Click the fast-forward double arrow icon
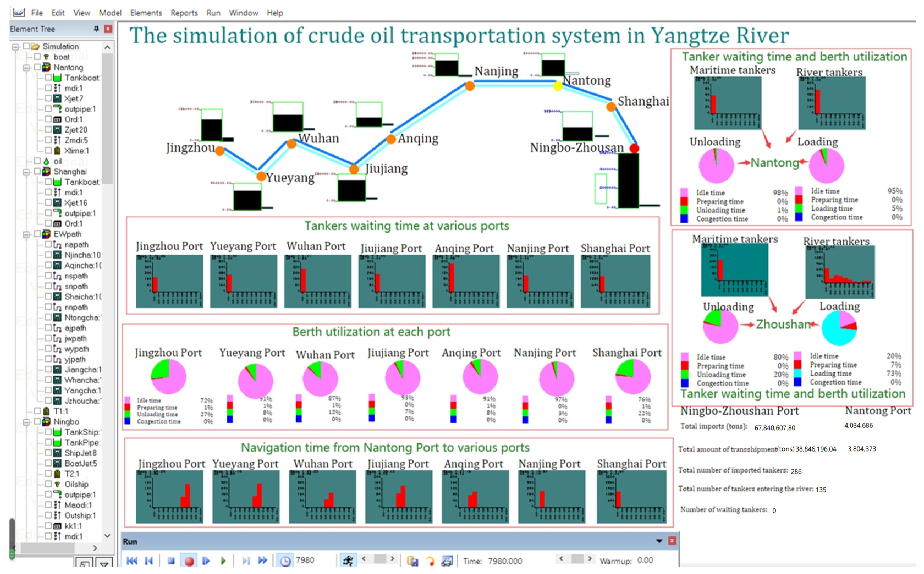This screenshot has height=574, width=924. pyautogui.click(x=262, y=561)
